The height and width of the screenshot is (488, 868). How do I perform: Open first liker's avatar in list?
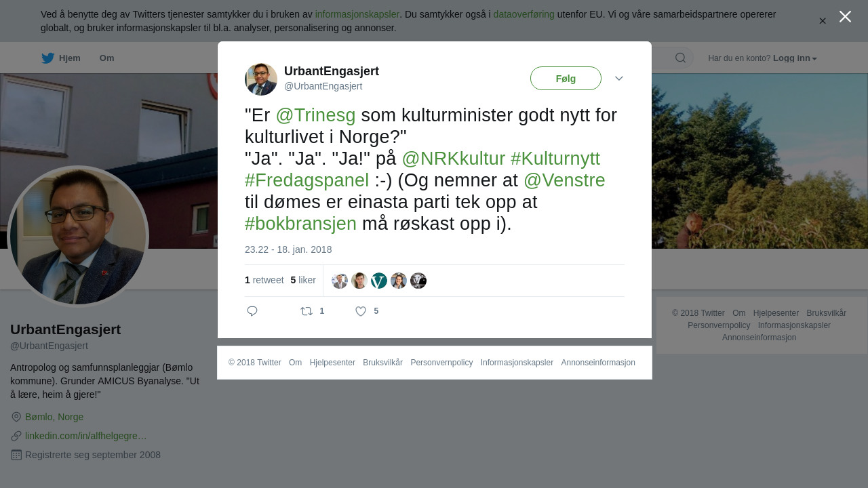pos(340,281)
